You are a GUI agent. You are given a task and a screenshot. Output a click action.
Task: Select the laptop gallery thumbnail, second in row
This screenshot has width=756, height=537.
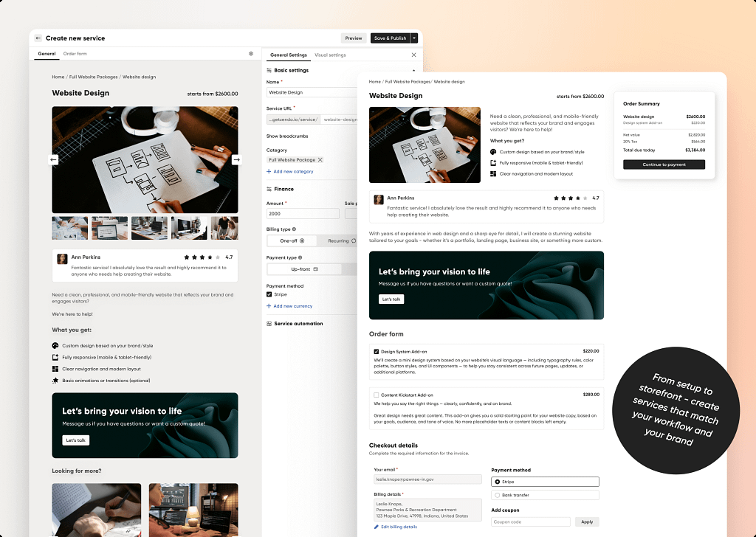click(110, 228)
